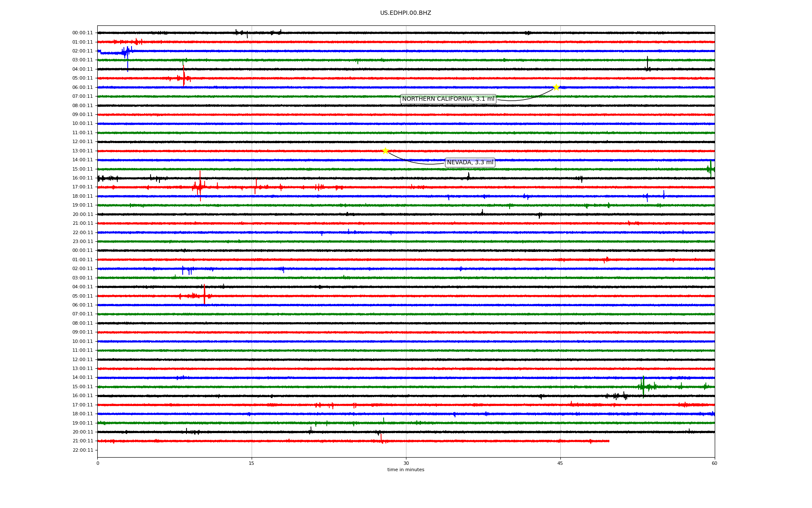Click the green spike on the second 15:00:11 trace
812x508 pixels.
click(x=643, y=387)
